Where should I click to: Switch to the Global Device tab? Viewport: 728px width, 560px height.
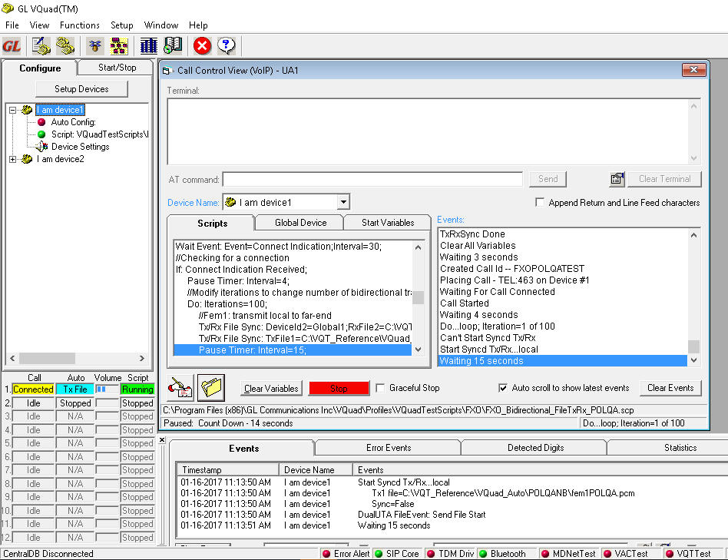(300, 223)
